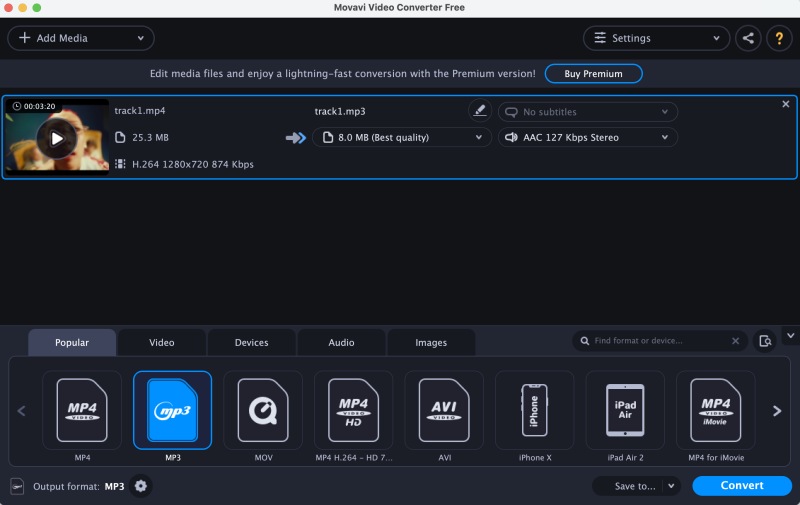Click the Output format: MP3 label
800x505 pixels.
(x=79, y=486)
